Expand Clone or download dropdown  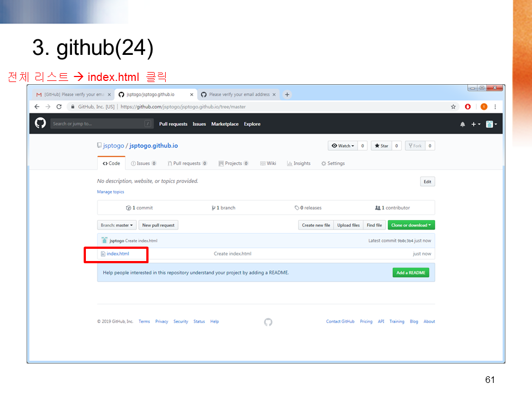tap(411, 225)
